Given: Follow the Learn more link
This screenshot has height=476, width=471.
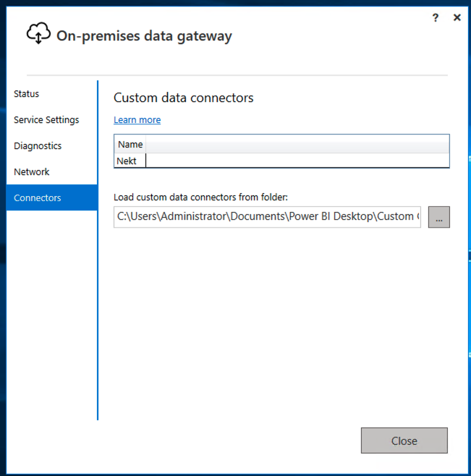Looking at the screenshot, I should pyautogui.click(x=137, y=120).
